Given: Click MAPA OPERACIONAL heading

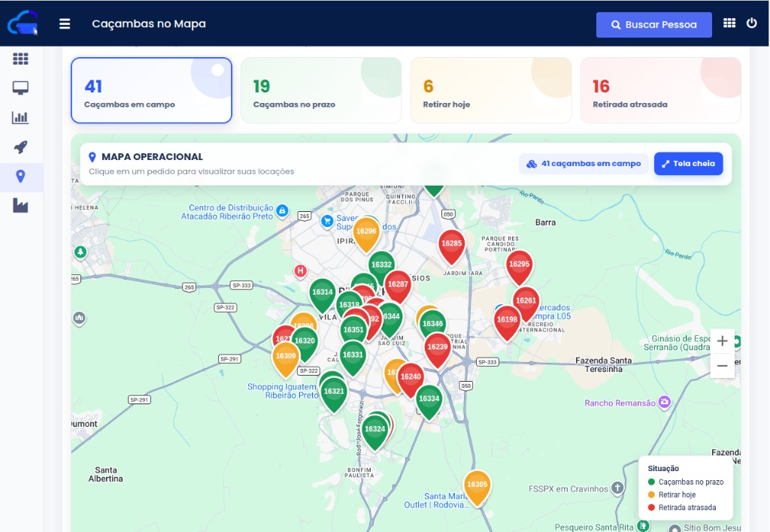Looking at the screenshot, I should click(152, 157).
